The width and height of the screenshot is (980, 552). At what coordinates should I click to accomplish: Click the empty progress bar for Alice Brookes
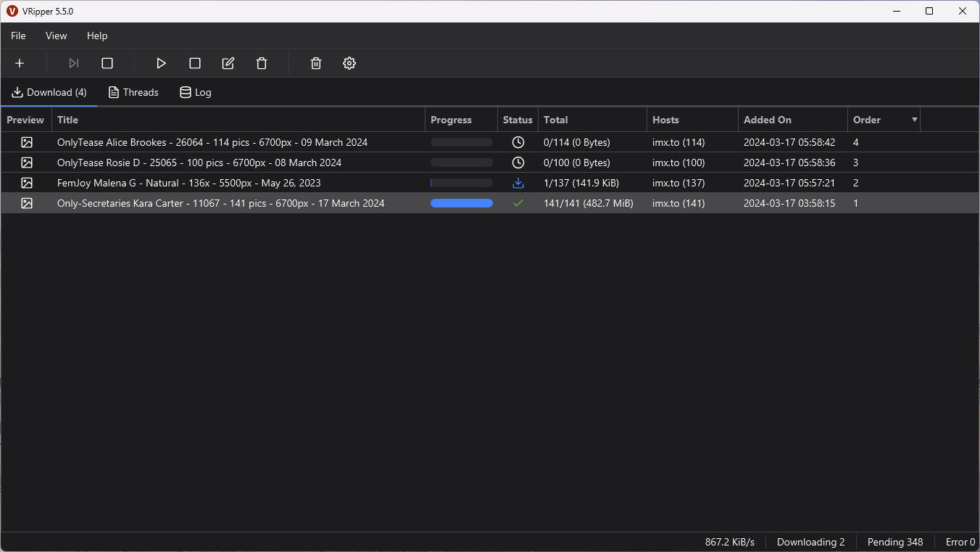coord(462,142)
